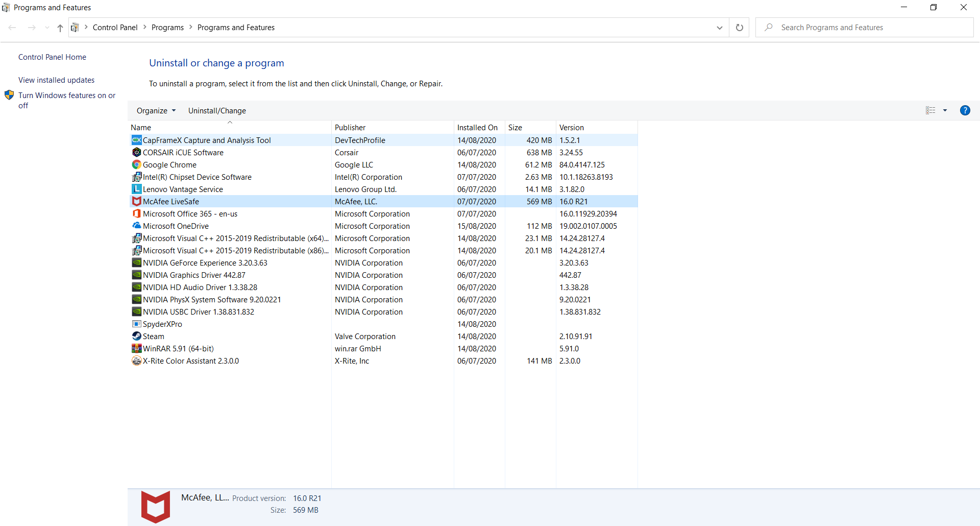Expand chevron after Programs breadcrumb
The height and width of the screenshot is (526, 980).
(191, 27)
